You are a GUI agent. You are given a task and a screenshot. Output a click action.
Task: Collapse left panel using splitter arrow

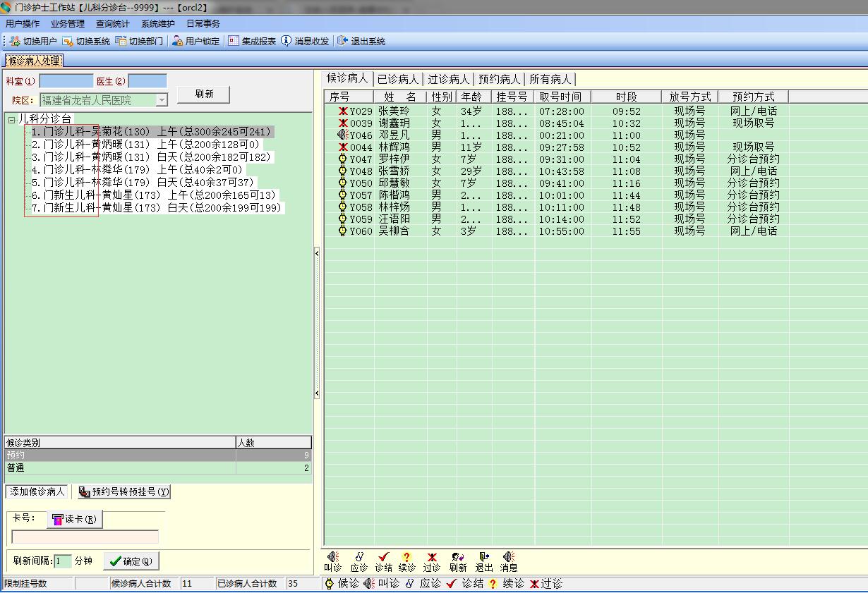(x=316, y=253)
